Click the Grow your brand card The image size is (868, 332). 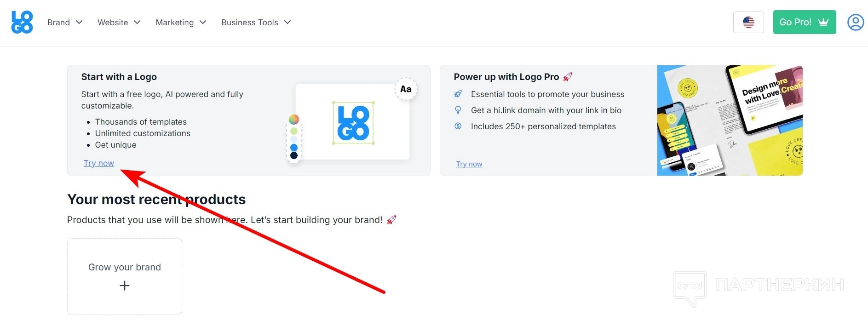[125, 276]
